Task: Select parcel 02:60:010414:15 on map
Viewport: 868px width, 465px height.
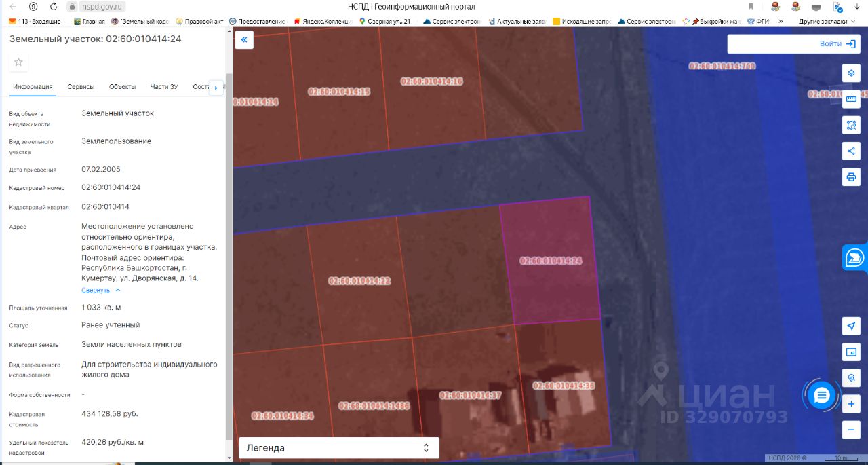Action: point(339,91)
